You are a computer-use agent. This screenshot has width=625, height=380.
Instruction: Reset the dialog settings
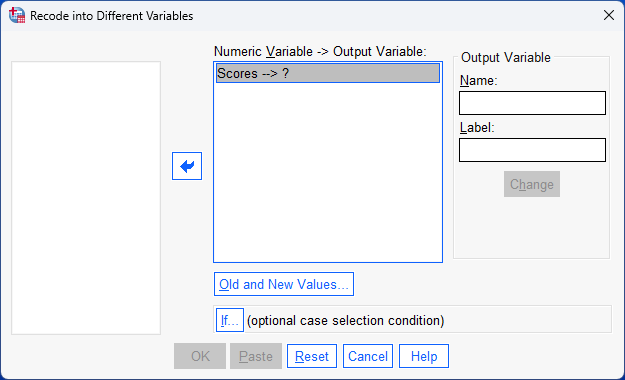click(312, 356)
